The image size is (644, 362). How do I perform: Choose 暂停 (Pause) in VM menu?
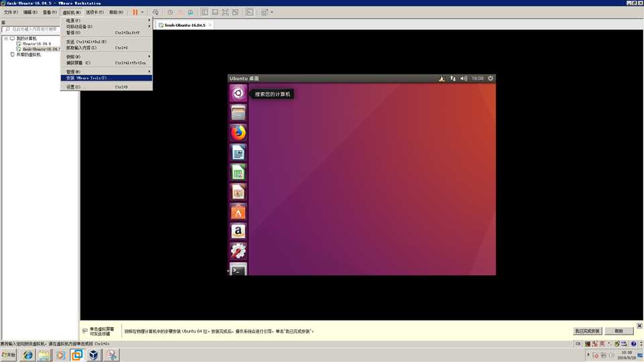pos(107,33)
